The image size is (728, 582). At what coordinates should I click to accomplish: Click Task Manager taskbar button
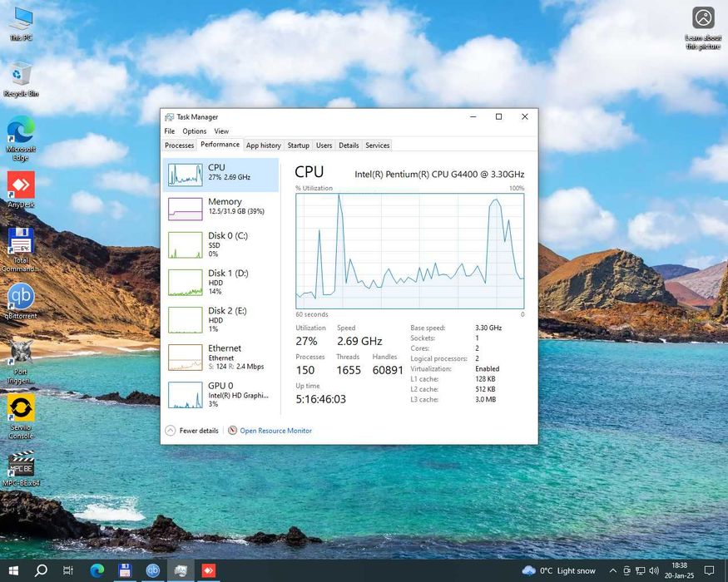point(181,570)
